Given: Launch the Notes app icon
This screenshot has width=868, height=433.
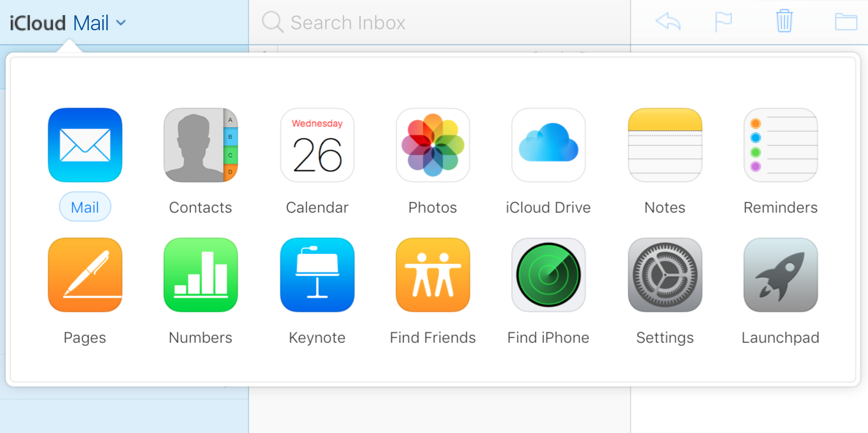Looking at the screenshot, I should 665,145.
